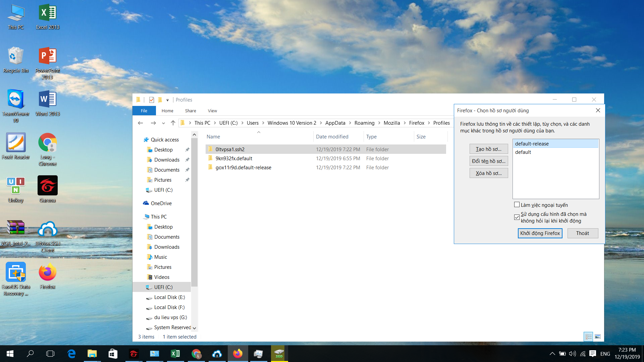Image resolution: width=644 pixels, height=362 pixels.
Task: Open the View ribbon tab
Action: [212, 111]
